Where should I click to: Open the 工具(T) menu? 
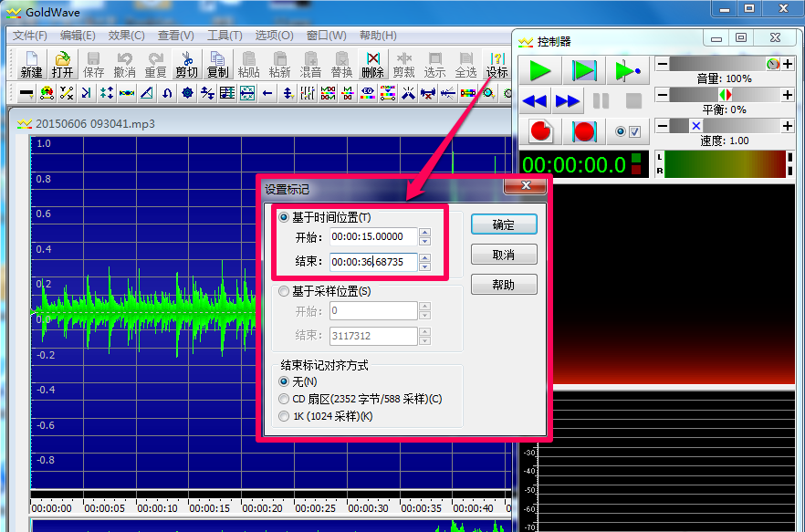225,36
